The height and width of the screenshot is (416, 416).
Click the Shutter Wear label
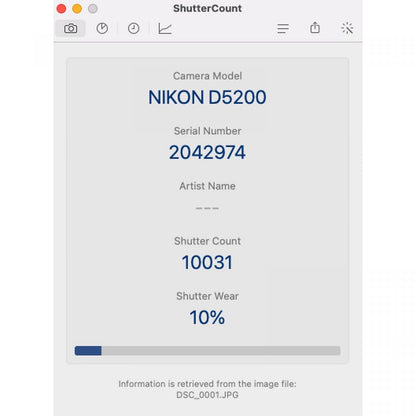click(x=207, y=296)
